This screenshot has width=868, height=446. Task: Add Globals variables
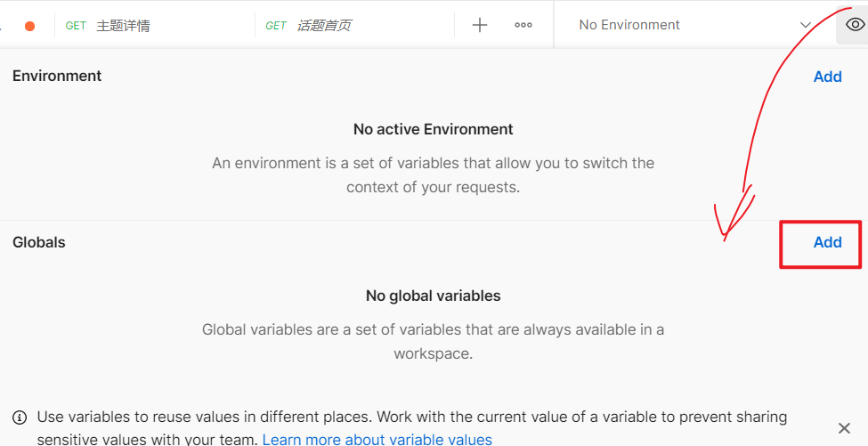(x=827, y=242)
